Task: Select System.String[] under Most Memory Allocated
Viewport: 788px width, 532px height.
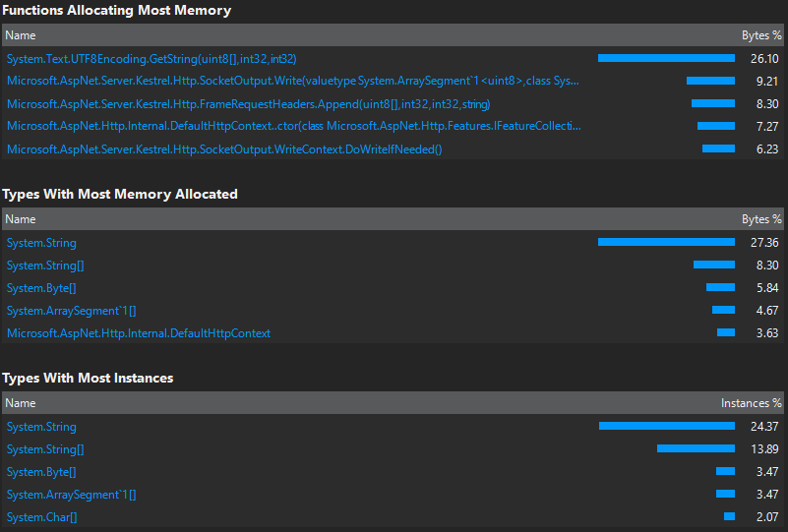Action: (x=45, y=266)
